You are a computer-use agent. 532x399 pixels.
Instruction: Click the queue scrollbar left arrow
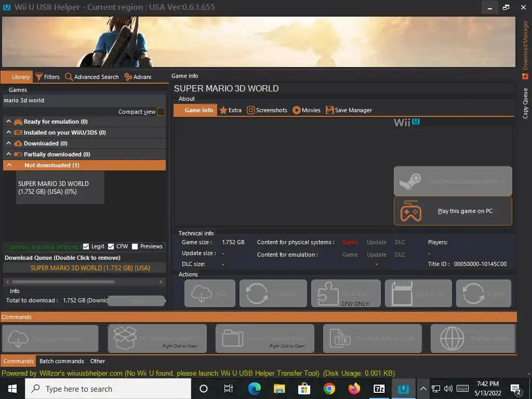coord(7,282)
